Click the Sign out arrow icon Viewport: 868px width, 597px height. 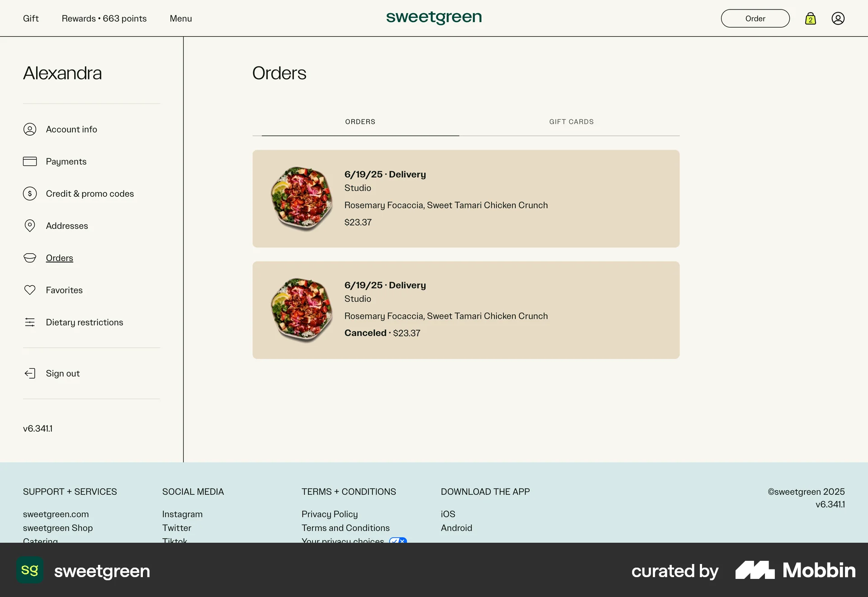click(x=30, y=373)
